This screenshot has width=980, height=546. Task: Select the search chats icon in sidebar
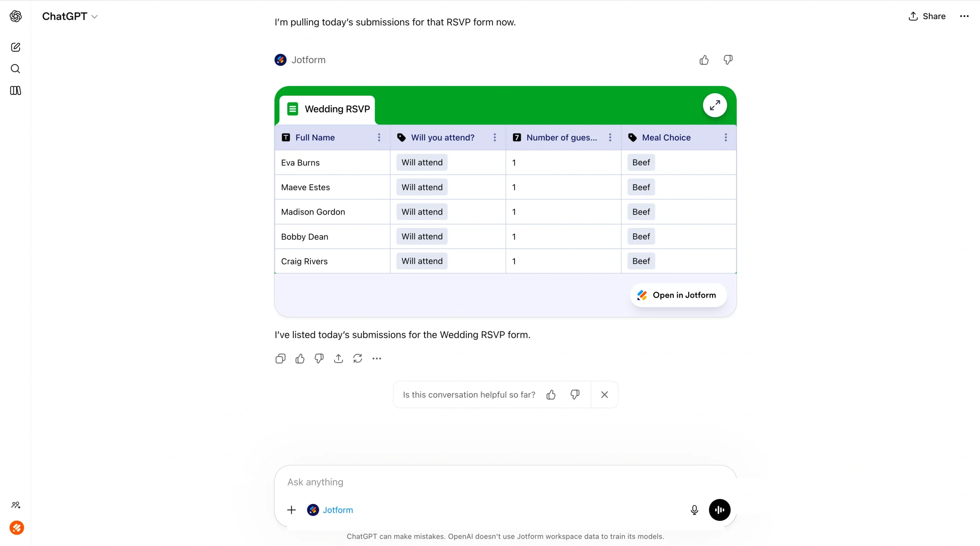pos(16,68)
